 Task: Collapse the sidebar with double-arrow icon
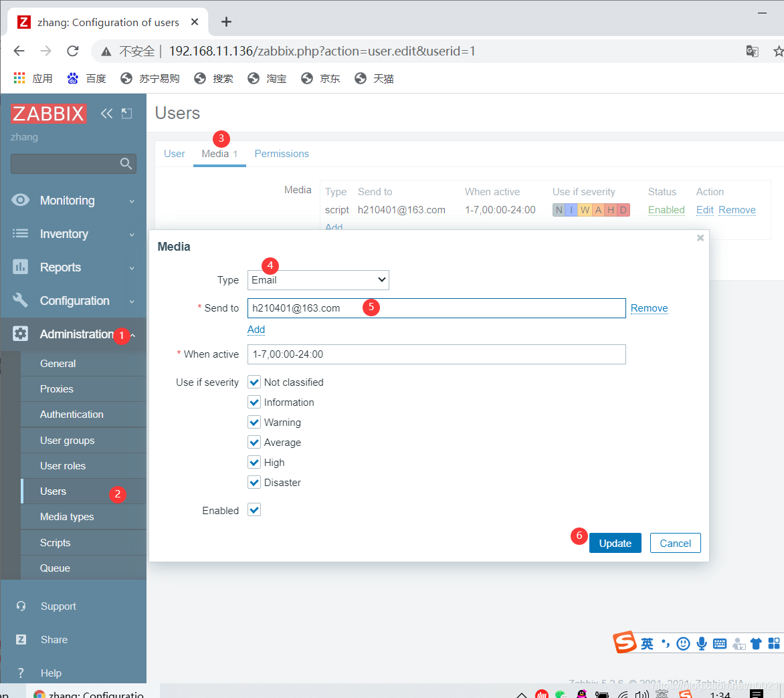(106, 114)
